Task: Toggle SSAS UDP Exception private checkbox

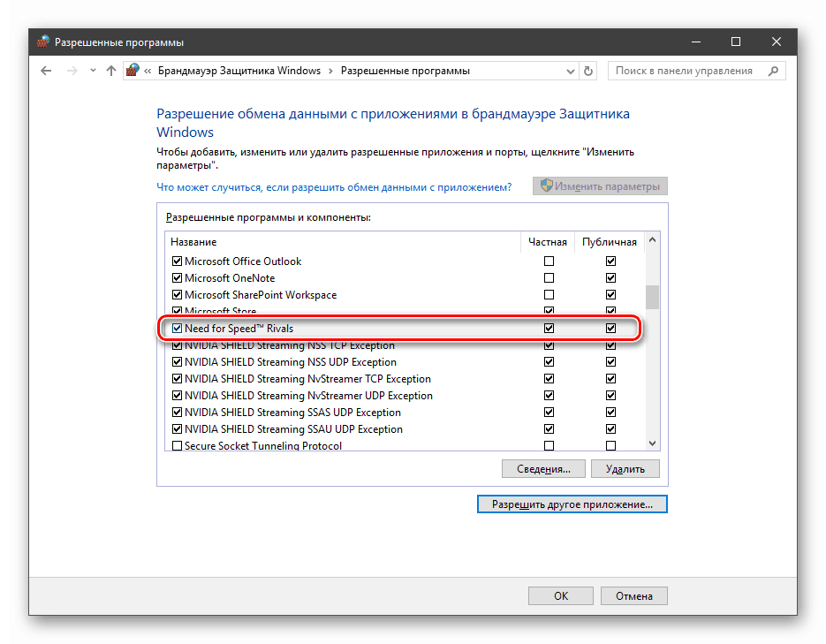Action: tap(549, 413)
